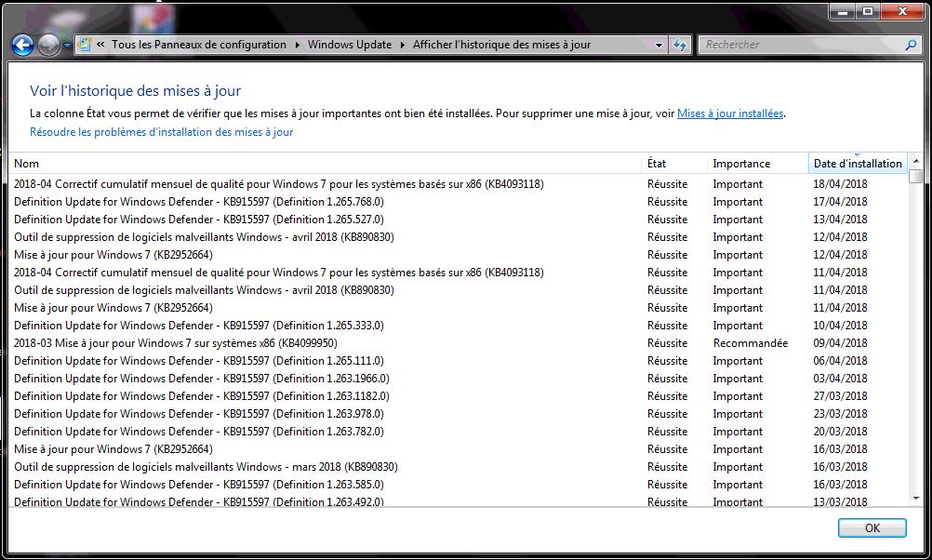Click date cell 27/03/2018
Screen dimensions: 932x560
pyautogui.click(x=840, y=396)
